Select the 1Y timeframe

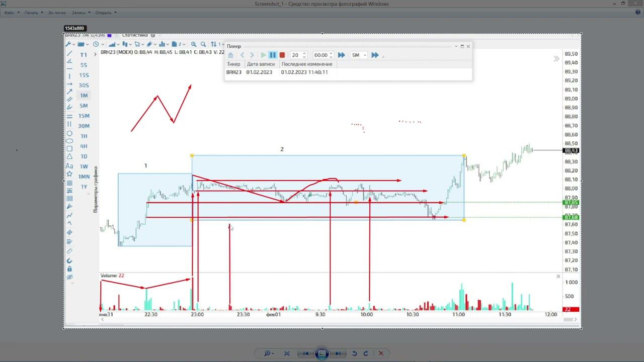coord(84,187)
